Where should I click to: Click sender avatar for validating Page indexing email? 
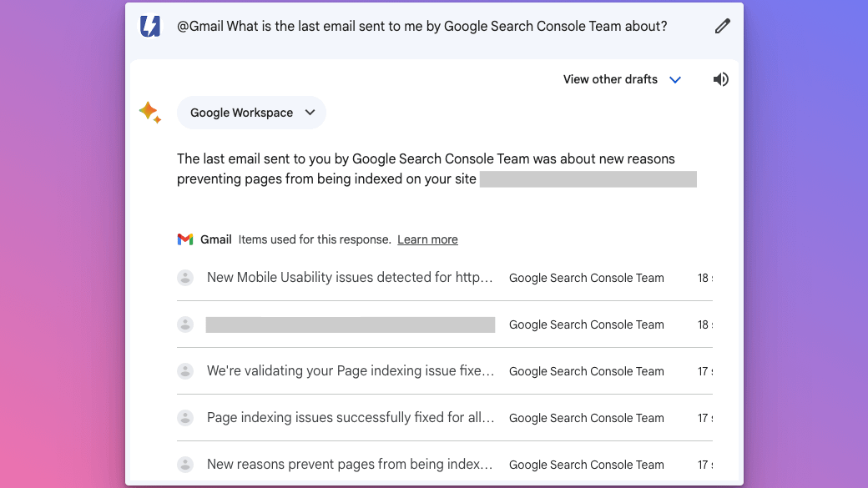click(185, 371)
